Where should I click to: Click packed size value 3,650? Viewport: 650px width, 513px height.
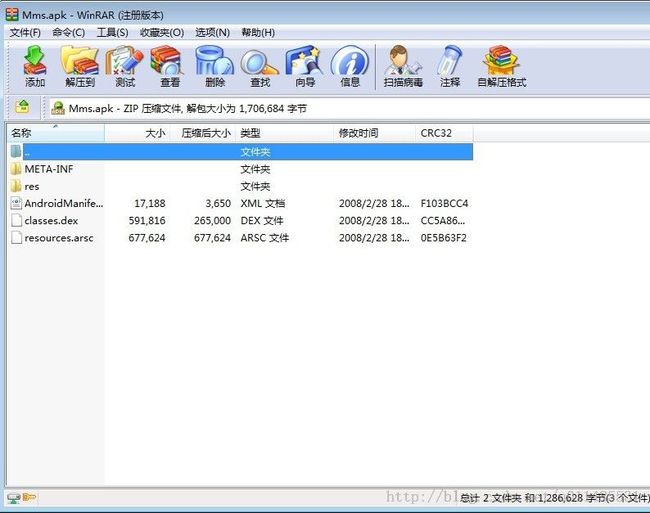[x=218, y=203]
